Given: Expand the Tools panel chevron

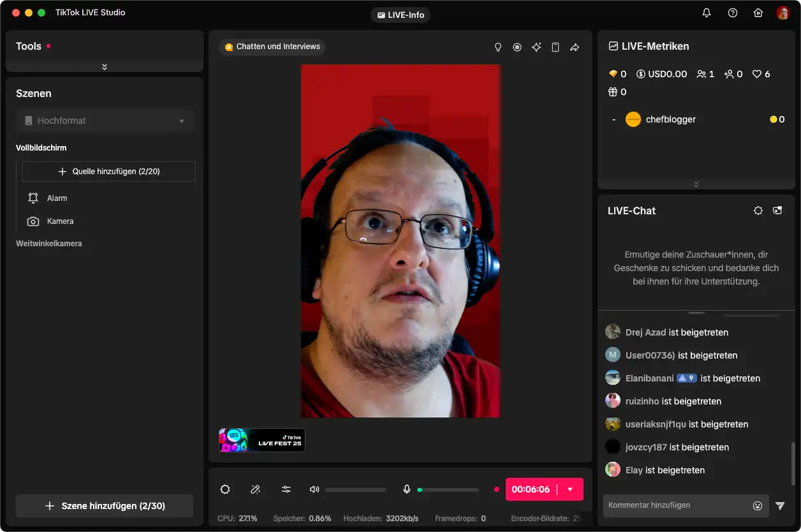Looking at the screenshot, I should click(105, 67).
